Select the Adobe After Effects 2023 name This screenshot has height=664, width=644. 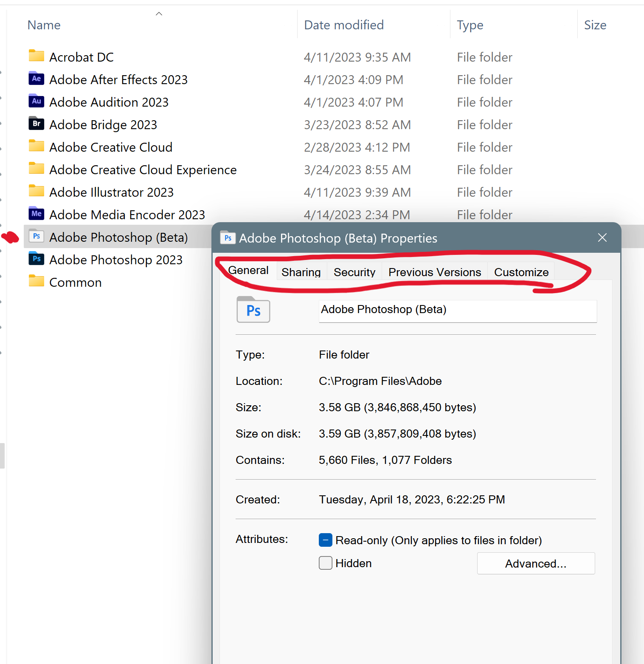[118, 79]
